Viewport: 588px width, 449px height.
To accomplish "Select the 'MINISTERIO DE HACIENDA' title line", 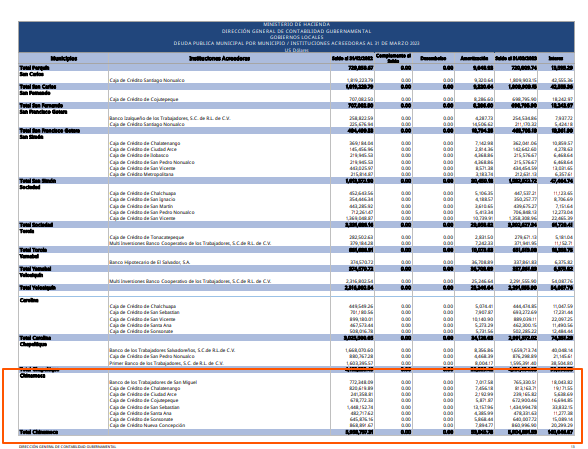I will click(x=296, y=24).
